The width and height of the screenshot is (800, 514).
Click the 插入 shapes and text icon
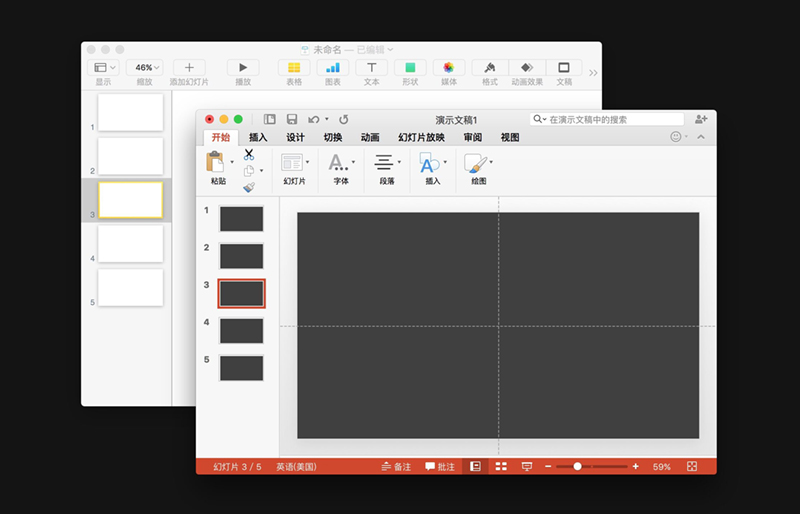click(430, 162)
